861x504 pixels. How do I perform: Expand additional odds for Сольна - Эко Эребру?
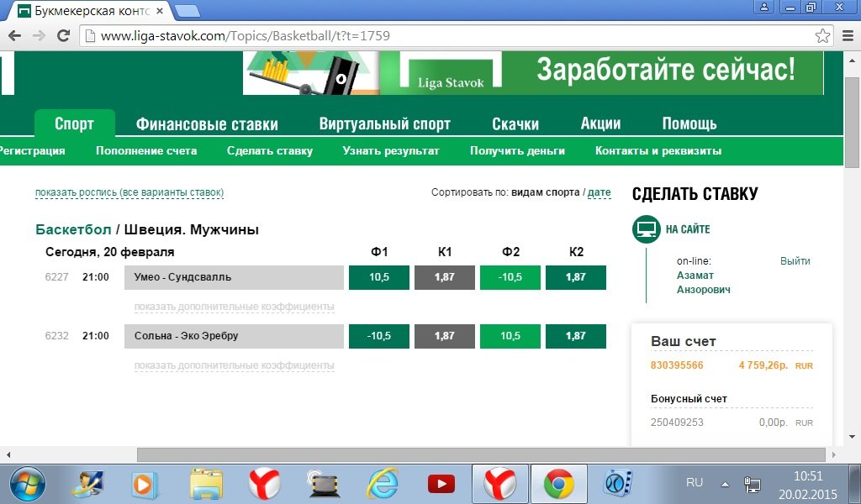tap(234, 365)
